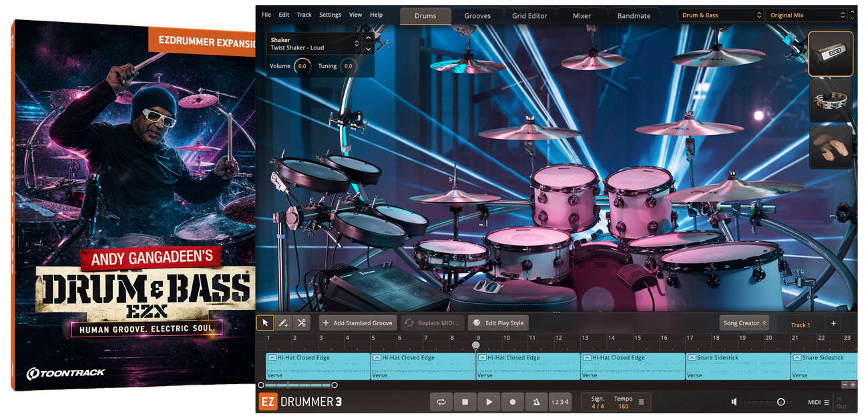Select the pencil draw tool
Viewport: 868px width, 418px height.
tap(284, 323)
